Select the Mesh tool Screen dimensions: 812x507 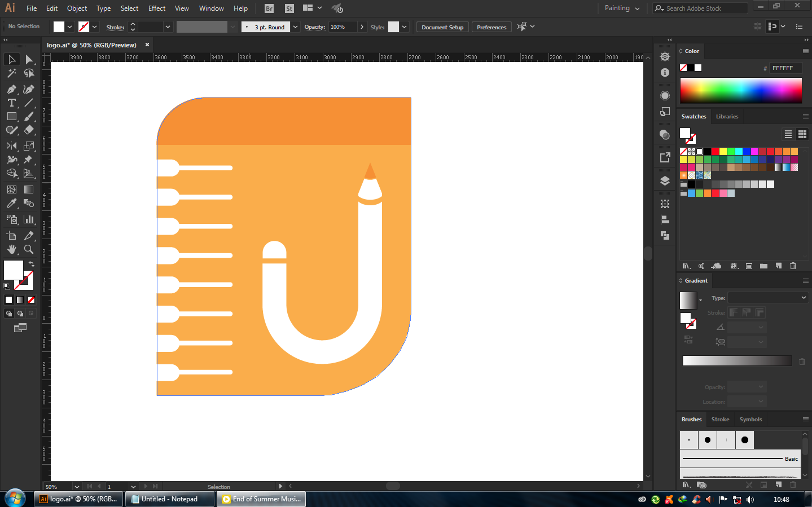(11, 189)
